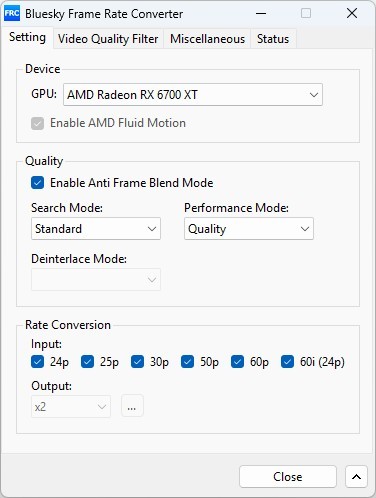Click the Close button

coord(288,476)
